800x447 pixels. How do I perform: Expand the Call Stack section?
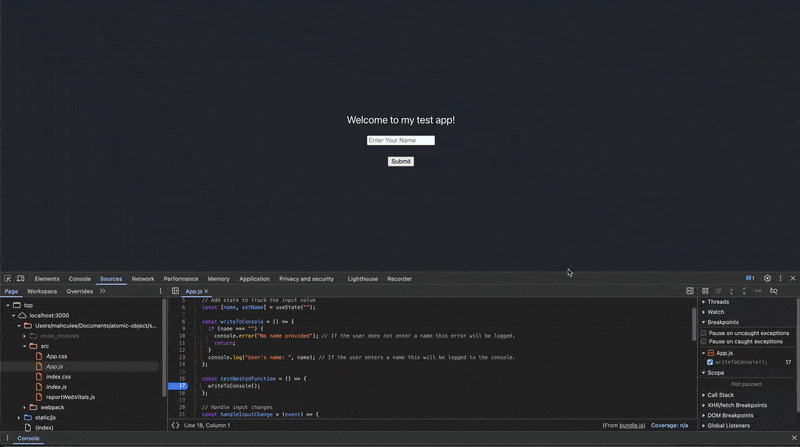(x=720, y=395)
